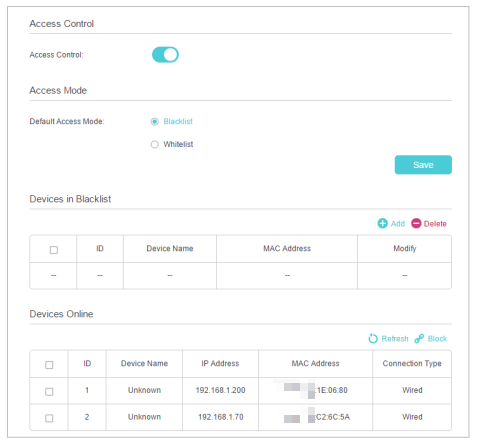Select the Whitelist radio button
This screenshot has height=444, width=483.
[155, 145]
